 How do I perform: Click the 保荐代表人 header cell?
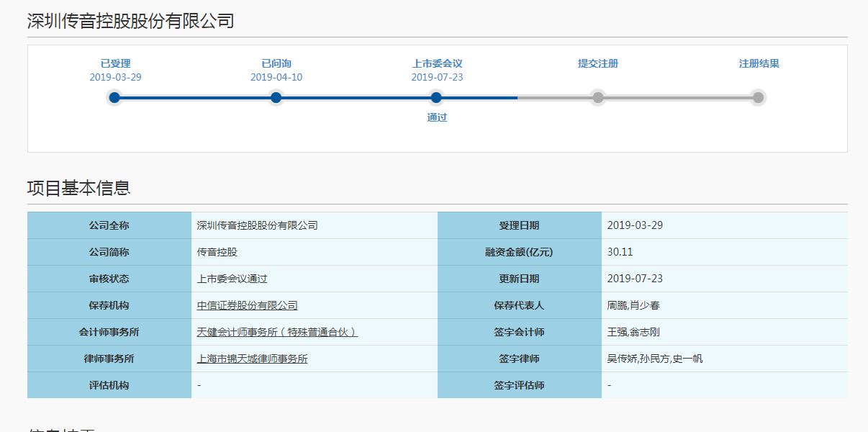pyautogui.click(x=520, y=305)
